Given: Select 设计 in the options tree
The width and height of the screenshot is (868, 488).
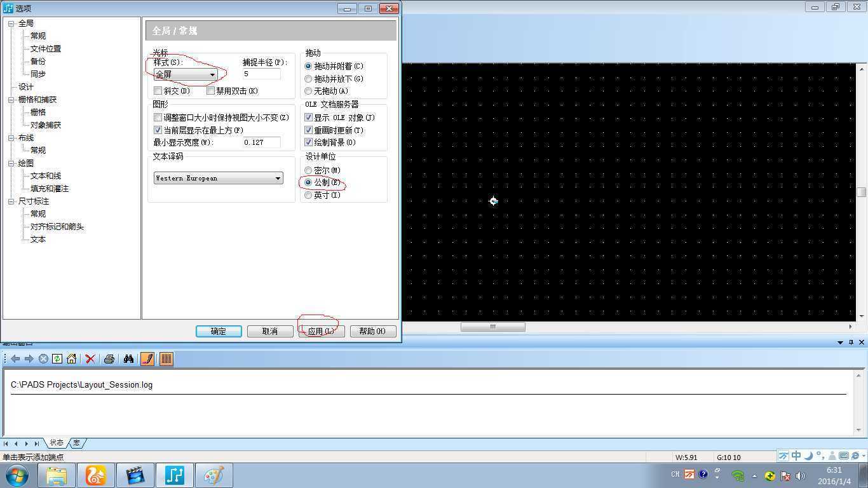Looking at the screenshot, I should click(x=26, y=87).
